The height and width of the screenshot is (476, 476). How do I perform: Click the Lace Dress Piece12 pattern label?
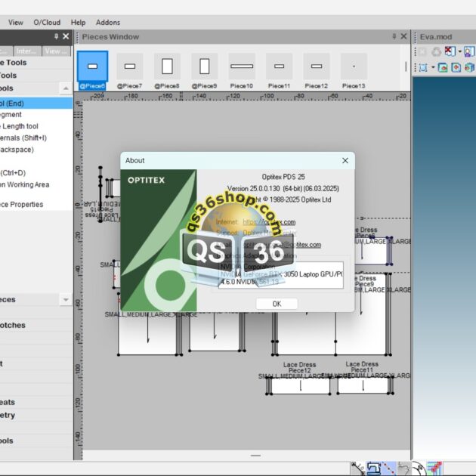click(x=300, y=367)
